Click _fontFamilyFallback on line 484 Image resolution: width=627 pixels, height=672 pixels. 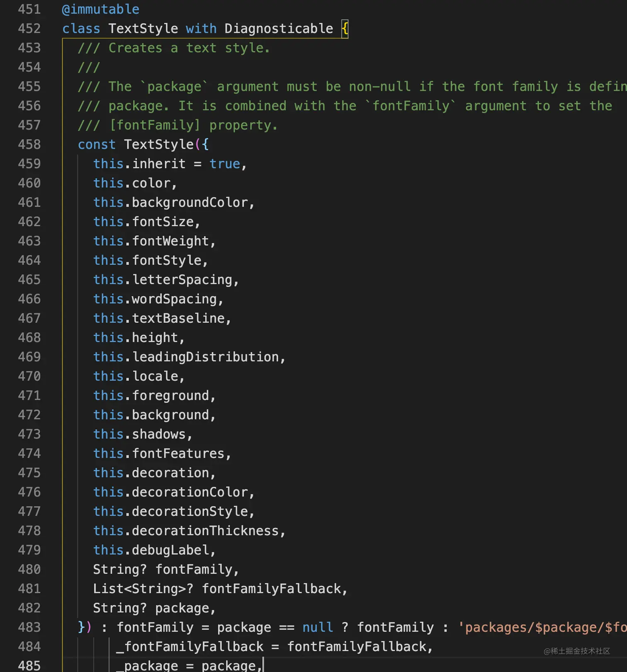click(190, 647)
